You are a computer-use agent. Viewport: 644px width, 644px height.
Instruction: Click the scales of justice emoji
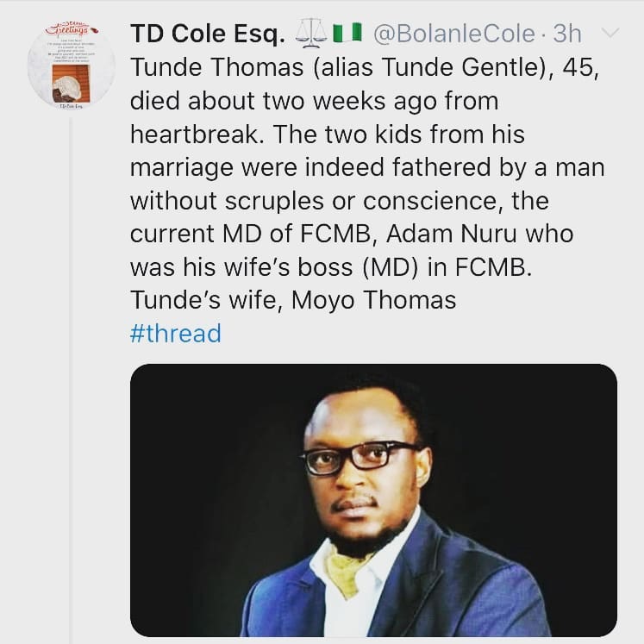tap(311, 34)
